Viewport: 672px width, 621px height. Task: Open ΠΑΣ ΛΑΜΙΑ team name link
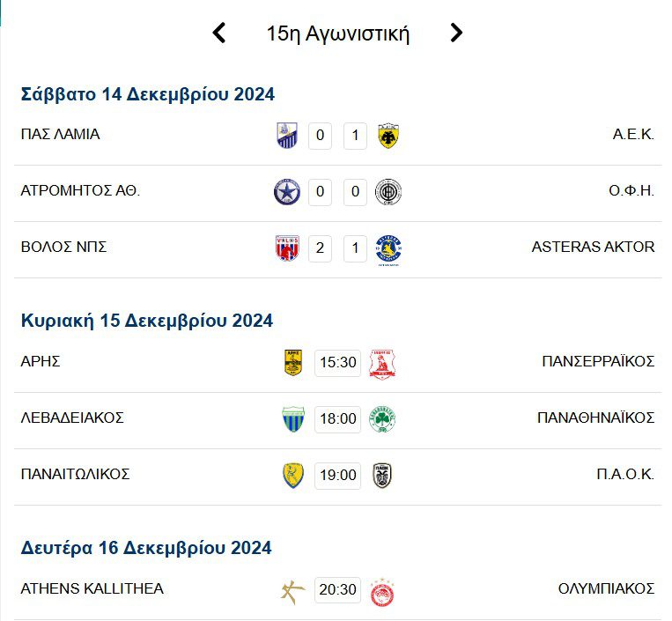point(60,135)
